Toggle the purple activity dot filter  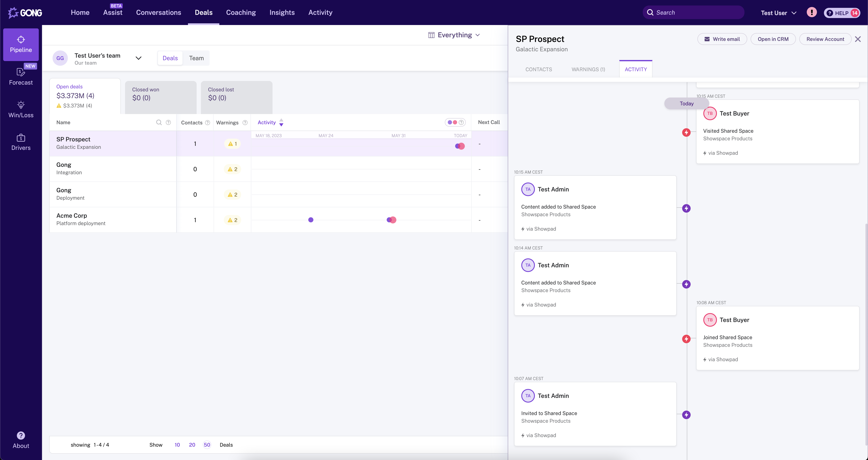click(450, 122)
